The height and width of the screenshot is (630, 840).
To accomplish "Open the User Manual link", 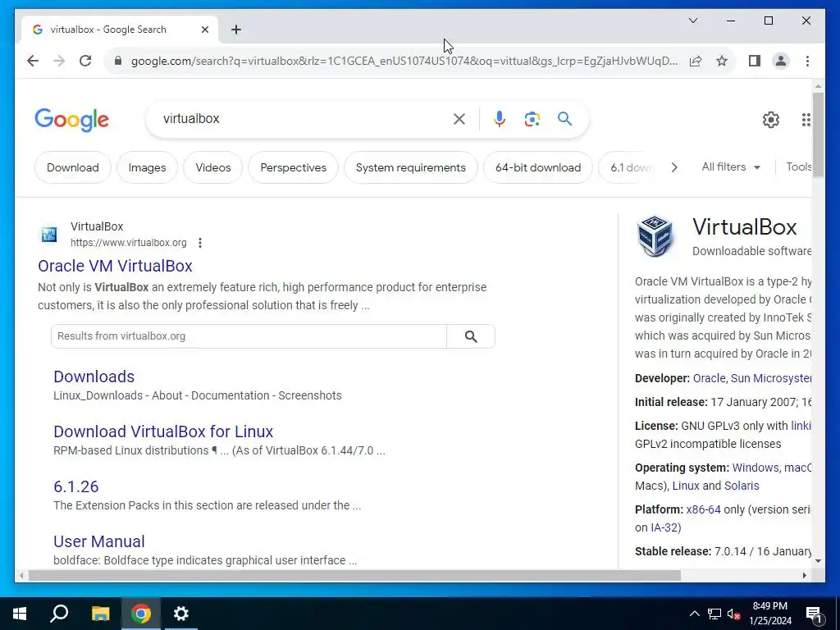I will [x=99, y=541].
